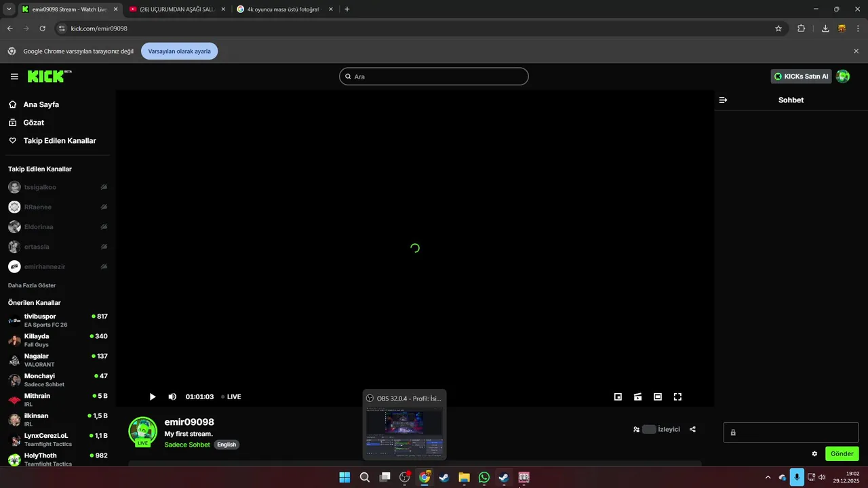Open recommended channel Mithrain

(58, 399)
